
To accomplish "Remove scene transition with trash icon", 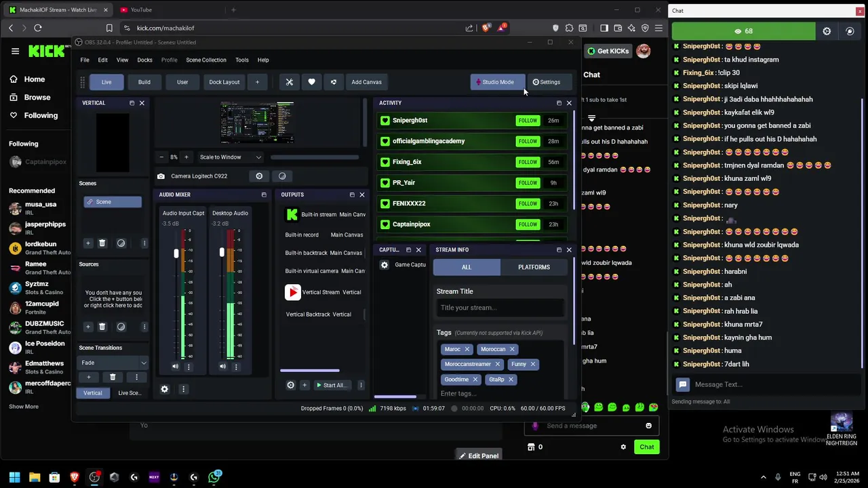I will click(x=113, y=378).
